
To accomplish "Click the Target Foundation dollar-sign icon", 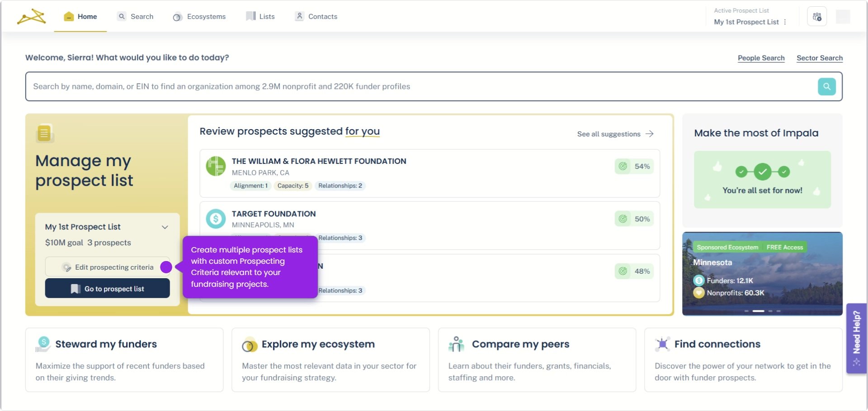I will tap(216, 219).
